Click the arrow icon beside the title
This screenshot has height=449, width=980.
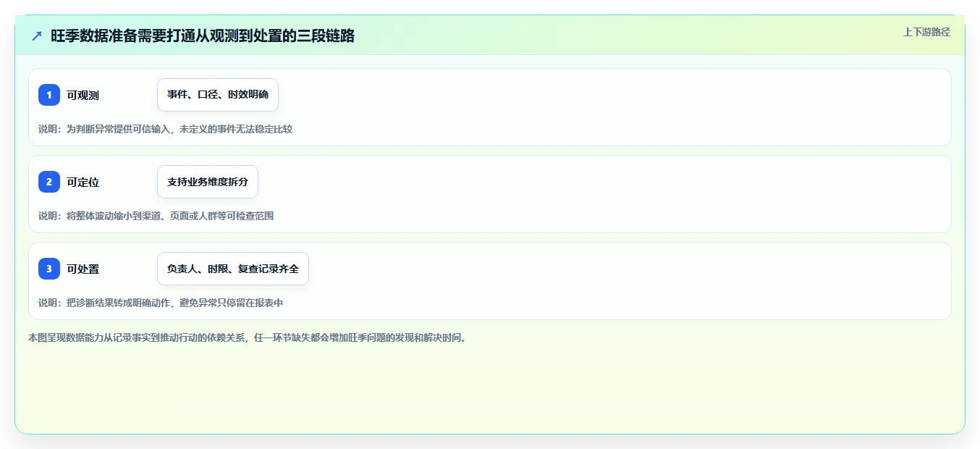tap(37, 36)
